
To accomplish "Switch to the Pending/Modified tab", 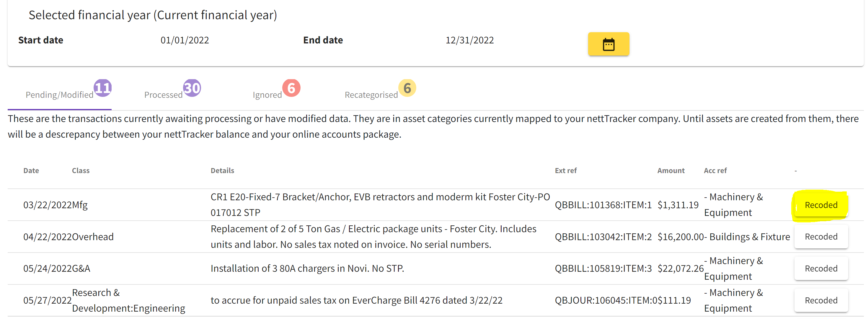I will point(60,95).
